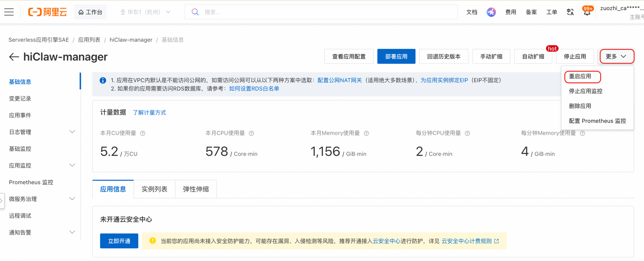Image resolution: width=644 pixels, height=261 pixels.
Task: Click the 应用列表 breadcrumb
Action: pyautogui.click(x=89, y=40)
